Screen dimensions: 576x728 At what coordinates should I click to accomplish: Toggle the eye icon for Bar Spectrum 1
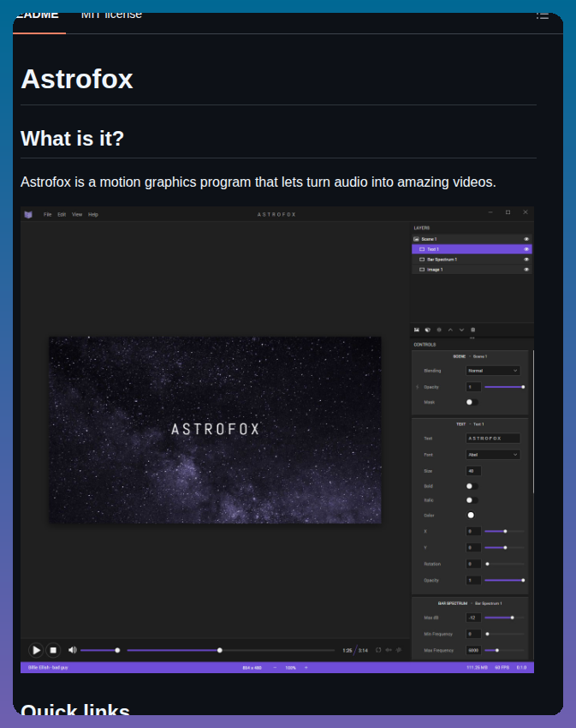pos(526,260)
